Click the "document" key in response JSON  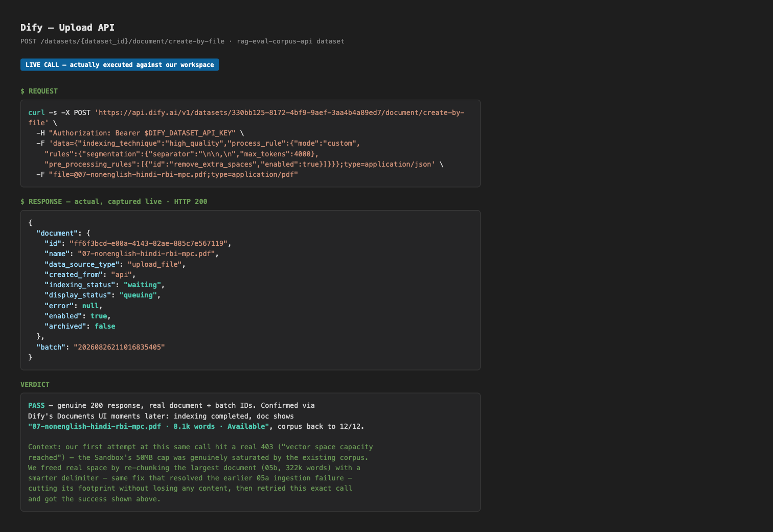coord(57,233)
